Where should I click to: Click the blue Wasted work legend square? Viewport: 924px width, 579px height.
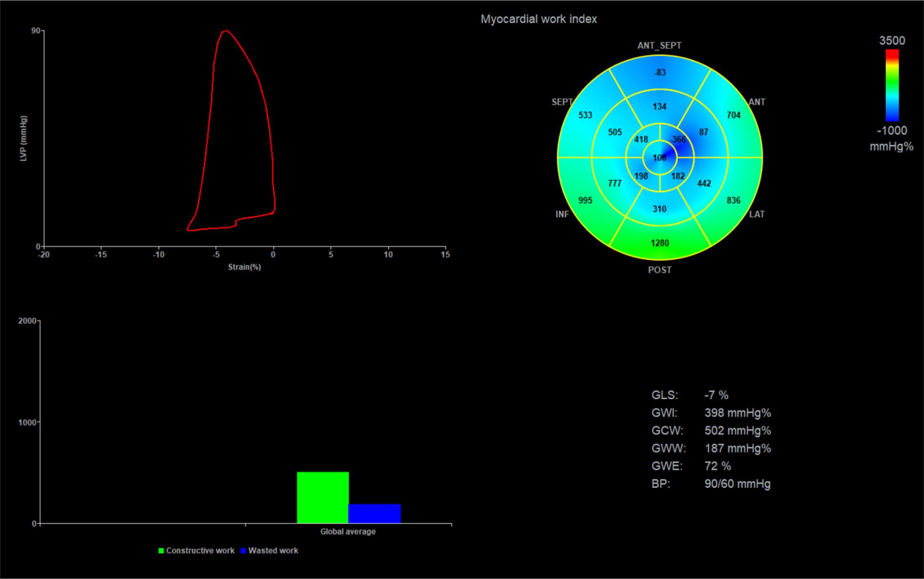(243, 551)
